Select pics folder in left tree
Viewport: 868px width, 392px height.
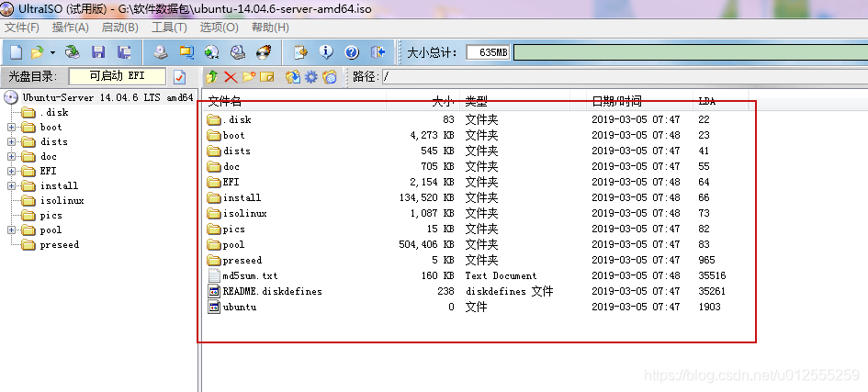pyautogui.click(x=51, y=216)
